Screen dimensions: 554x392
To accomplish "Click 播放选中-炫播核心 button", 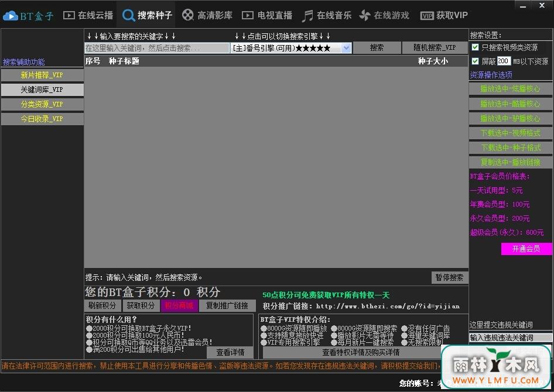I will (510, 88).
